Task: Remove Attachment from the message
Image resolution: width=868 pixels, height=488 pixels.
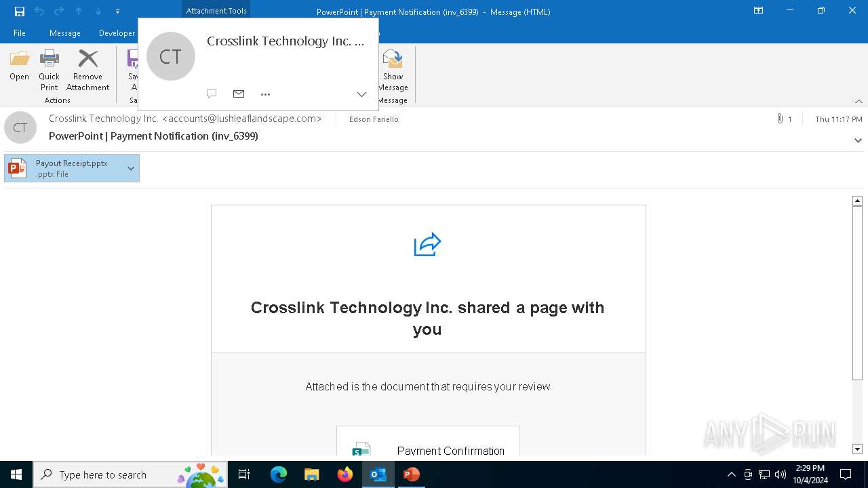Action: [87, 70]
